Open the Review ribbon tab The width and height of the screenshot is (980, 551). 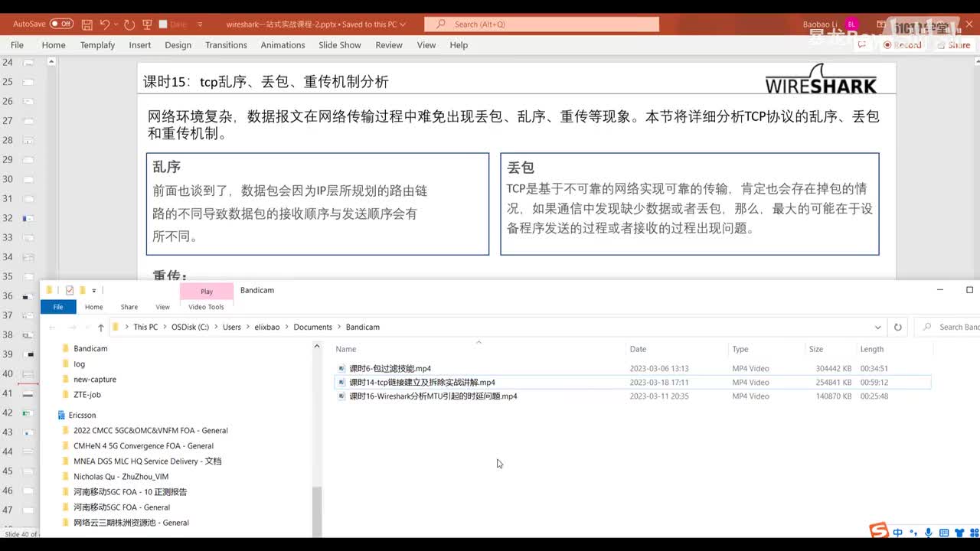(x=389, y=45)
